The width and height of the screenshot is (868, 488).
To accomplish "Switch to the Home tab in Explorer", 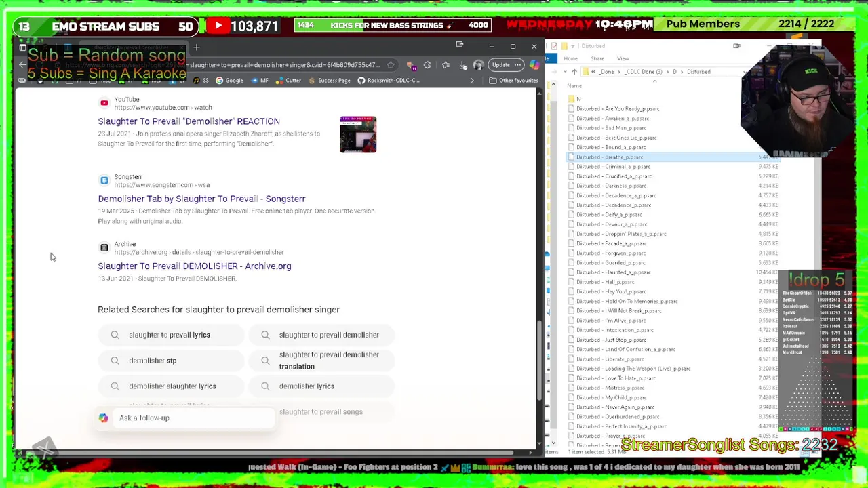I will pyautogui.click(x=570, y=58).
